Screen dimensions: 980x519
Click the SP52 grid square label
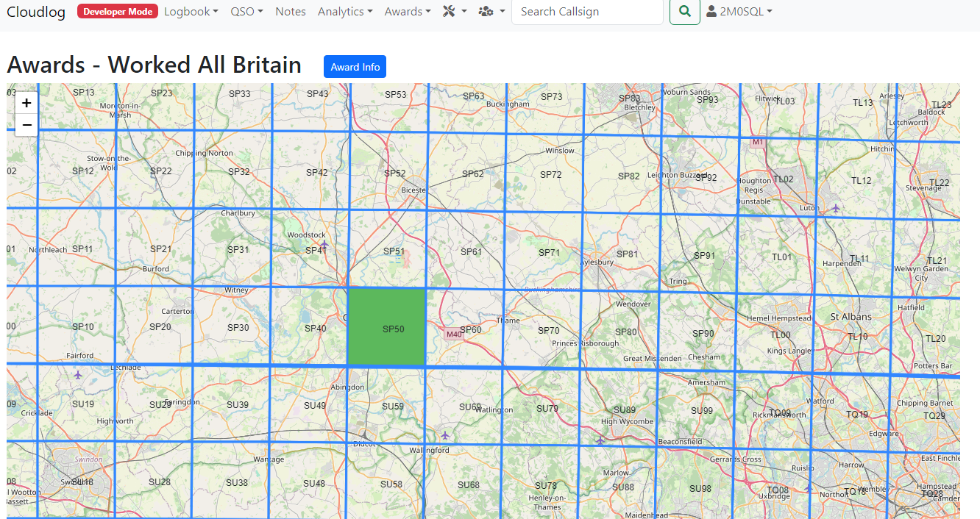(x=395, y=173)
